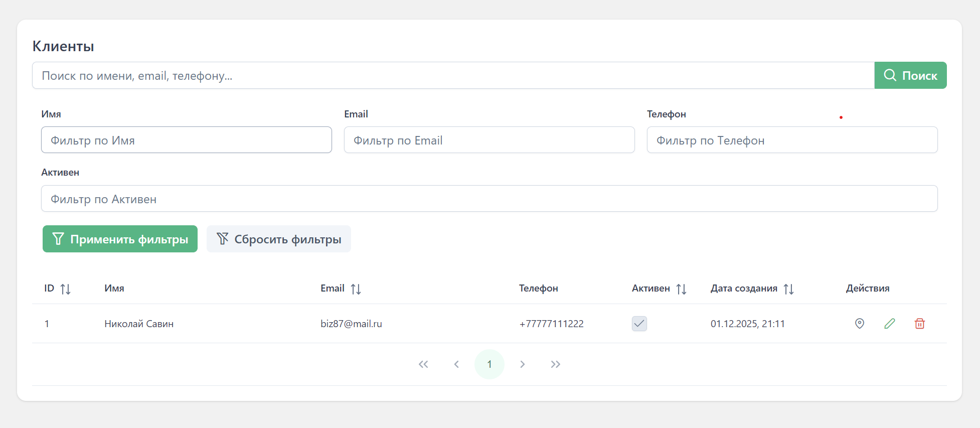Open the Фильтр по Активен filter field
The image size is (980, 428).
tap(489, 199)
